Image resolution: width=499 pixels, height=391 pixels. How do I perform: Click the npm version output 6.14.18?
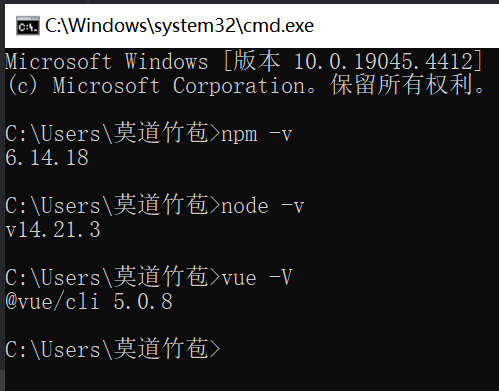[x=47, y=158]
